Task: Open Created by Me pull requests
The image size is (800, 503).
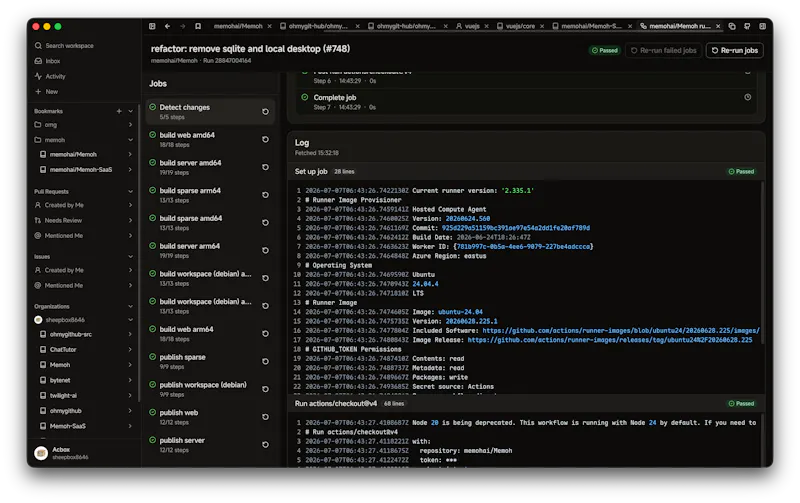Action: pos(64,205)
